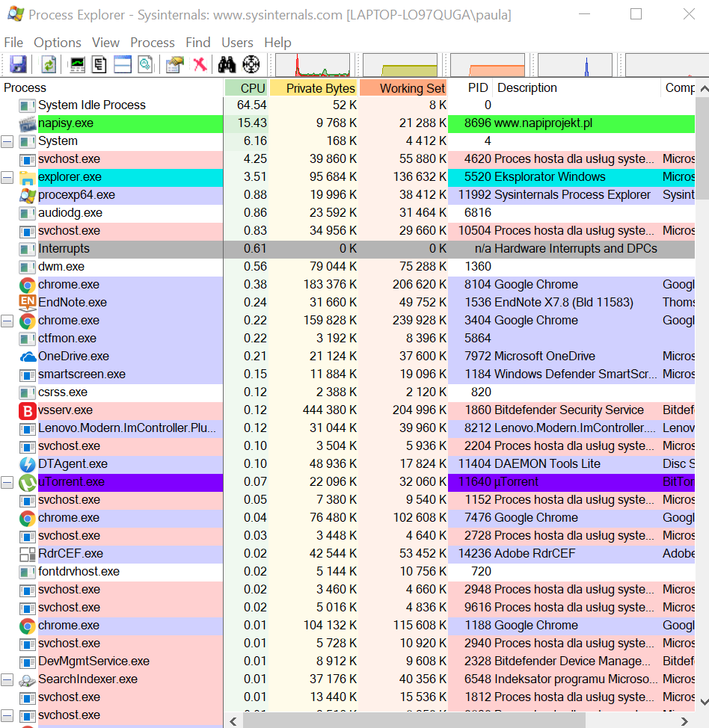Click the DTAgent.exe DAEMON Tools icon
This screenshot has width=709, height=728.
click(x=28, y=464)
